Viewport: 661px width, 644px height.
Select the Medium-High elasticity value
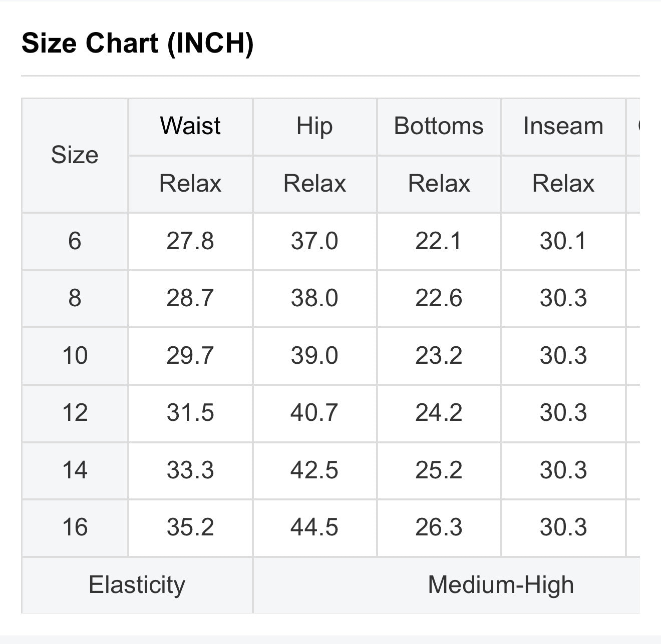500,584
